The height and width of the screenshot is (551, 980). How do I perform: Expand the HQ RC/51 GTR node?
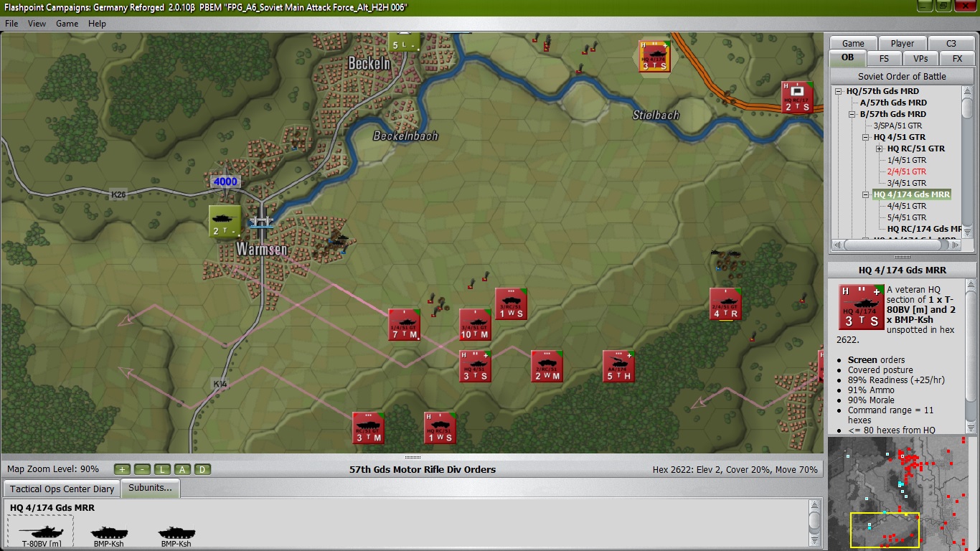(x=880, y=149)
